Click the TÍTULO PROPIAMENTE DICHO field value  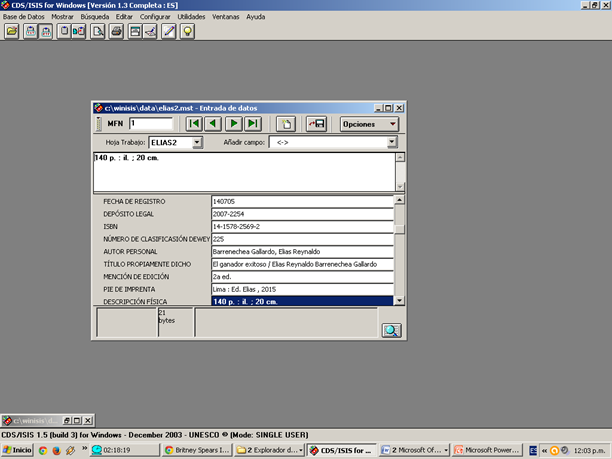point(302,264)
